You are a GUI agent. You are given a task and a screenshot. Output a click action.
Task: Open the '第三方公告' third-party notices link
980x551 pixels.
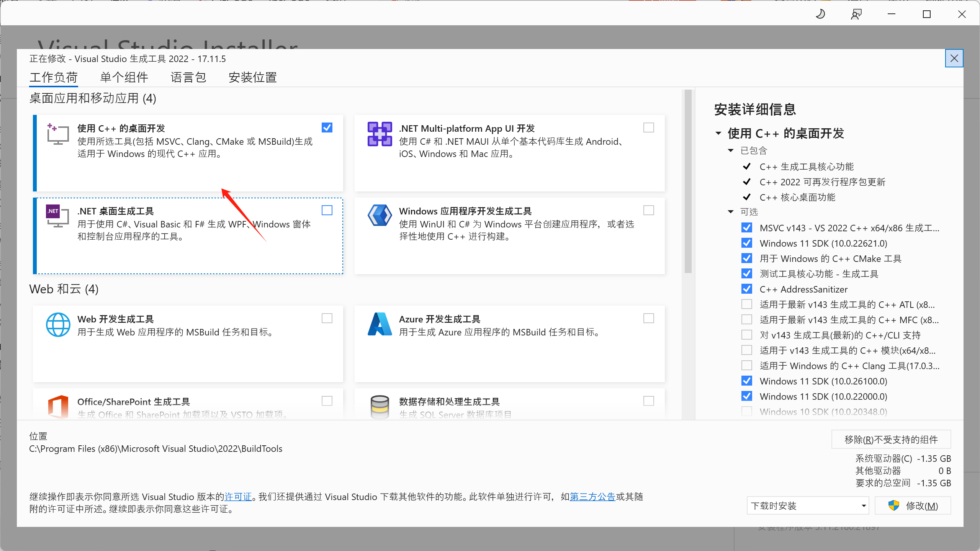point(592,497)
